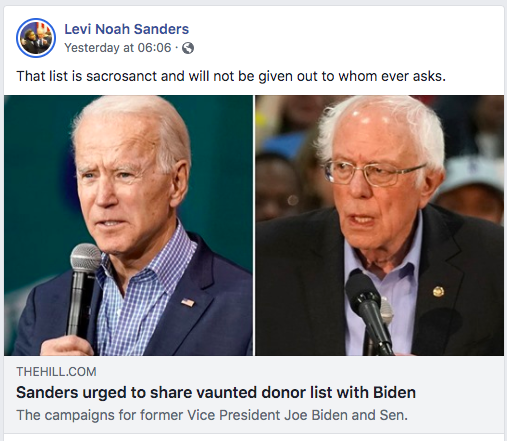Open headline 'Sanders urged to share vaunted donor list'
This screenshot has height=441, width=507.
[x=216, y=392]
